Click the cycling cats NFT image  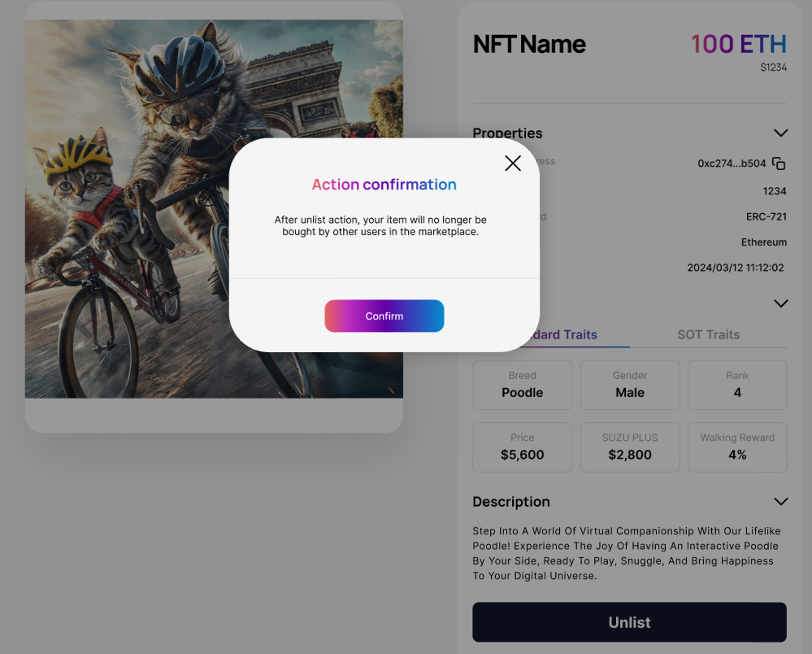130,244
